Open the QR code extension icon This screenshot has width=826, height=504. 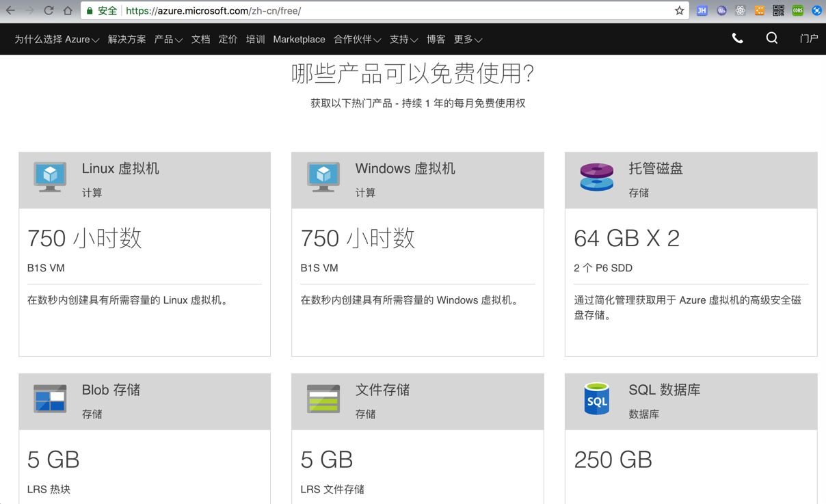tap(779, 10)
